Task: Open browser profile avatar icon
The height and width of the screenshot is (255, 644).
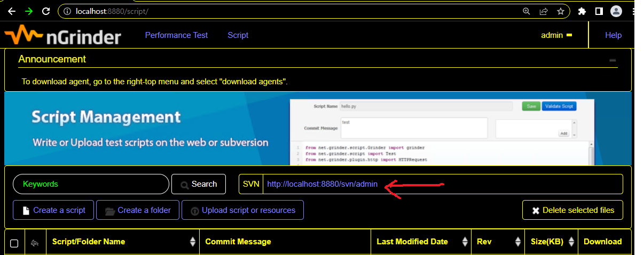Action: click(x=616, y=11)
